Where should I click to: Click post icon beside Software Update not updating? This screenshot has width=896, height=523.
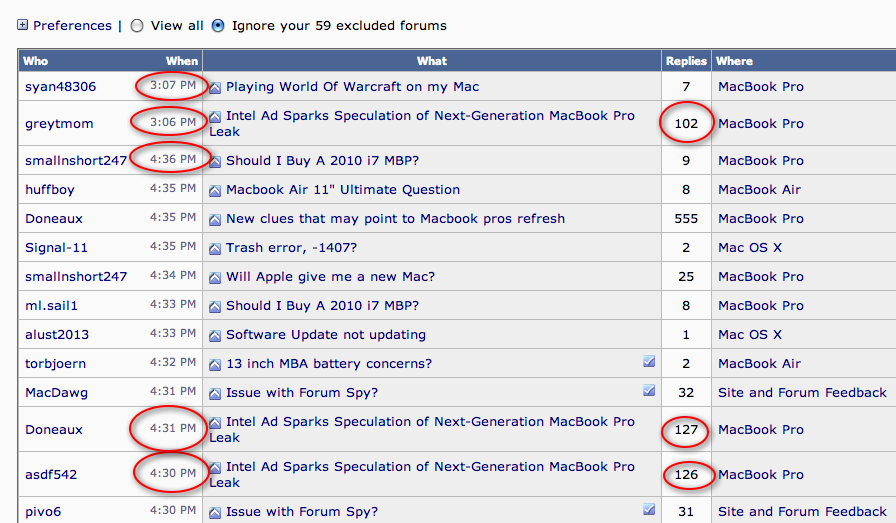click(215, 336)
